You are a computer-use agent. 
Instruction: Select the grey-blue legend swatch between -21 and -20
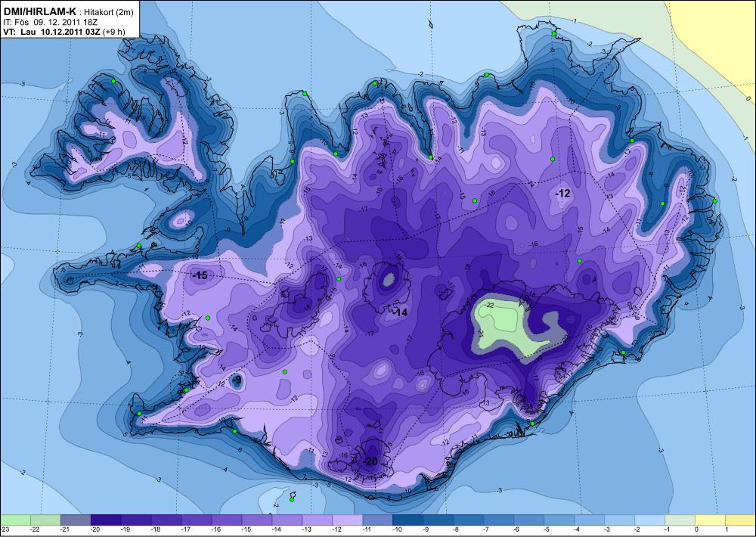click(x=76, y=520)
